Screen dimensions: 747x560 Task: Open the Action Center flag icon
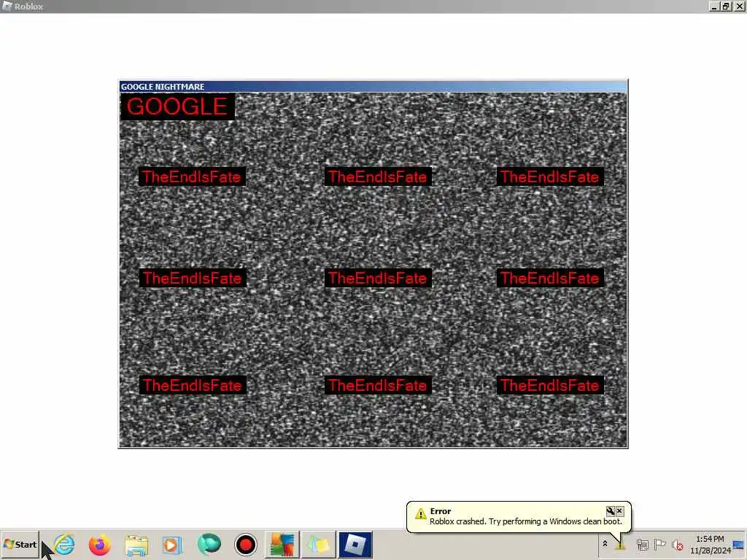coord(659,544)
